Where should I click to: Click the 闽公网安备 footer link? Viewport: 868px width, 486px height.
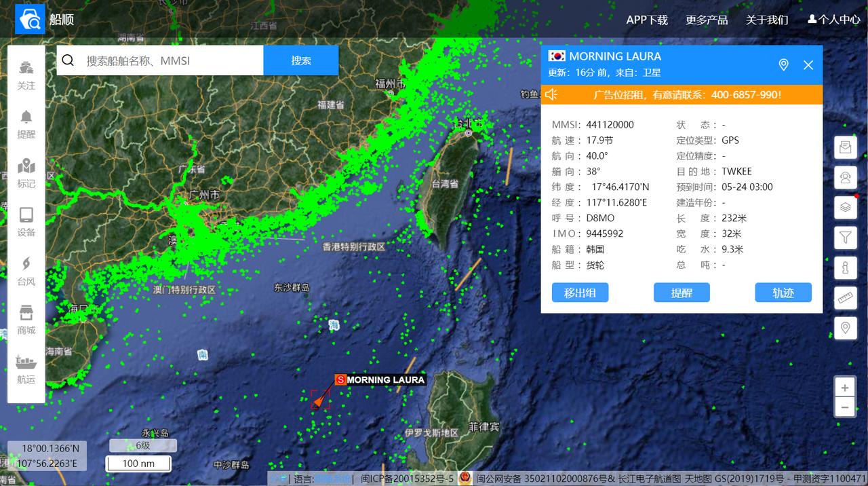tap(545, 479)
